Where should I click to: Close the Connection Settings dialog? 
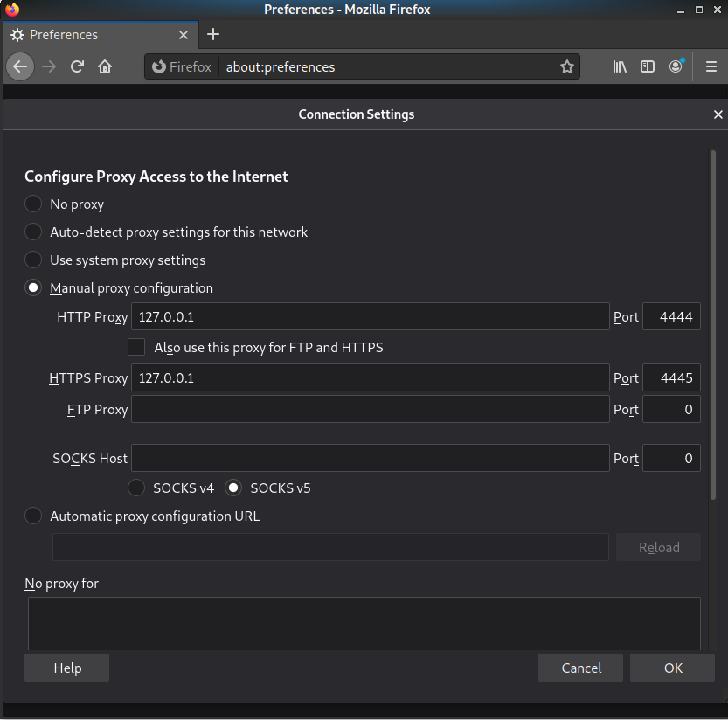(x=718, y=114)
